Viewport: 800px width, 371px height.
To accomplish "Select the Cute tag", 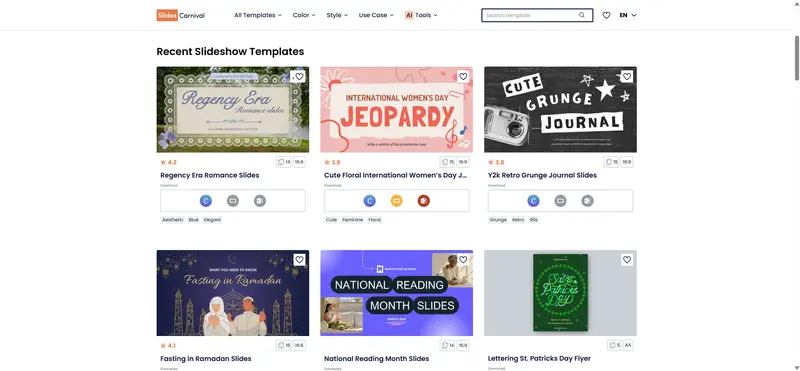I will (x=332, y=220).
